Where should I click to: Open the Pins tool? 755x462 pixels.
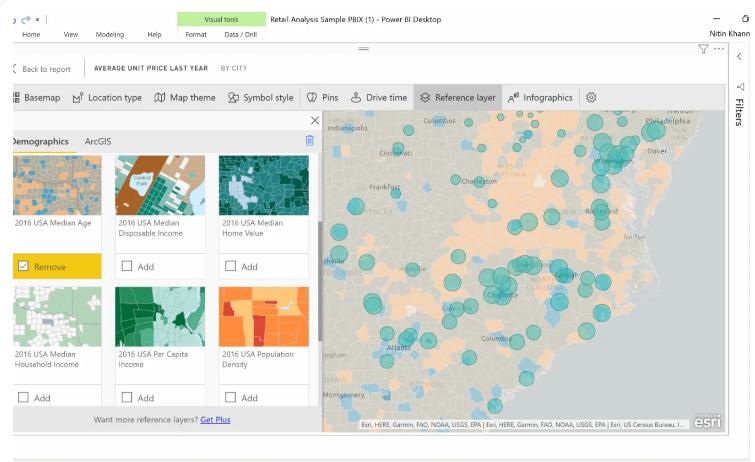pyautogui.click(x=322, y=98)
